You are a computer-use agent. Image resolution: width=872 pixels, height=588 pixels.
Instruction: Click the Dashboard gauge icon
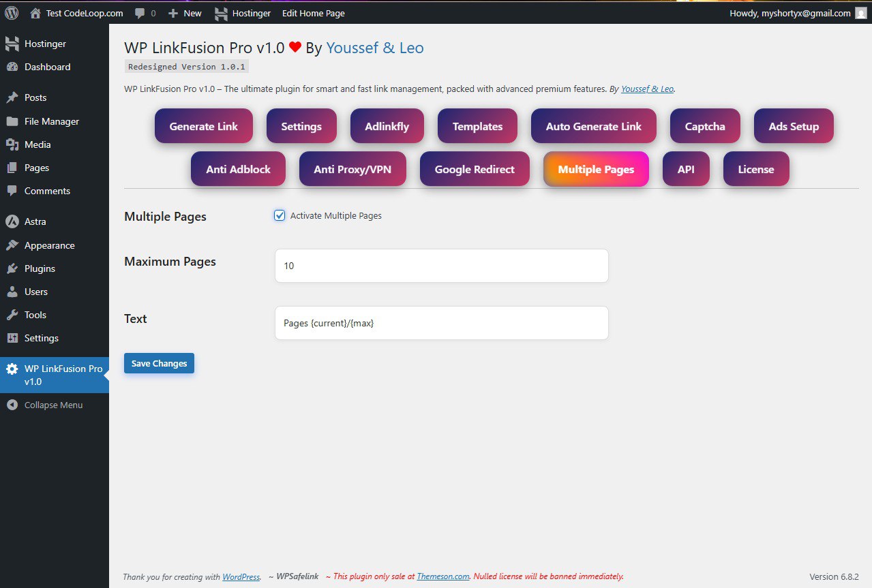(12, 67)
